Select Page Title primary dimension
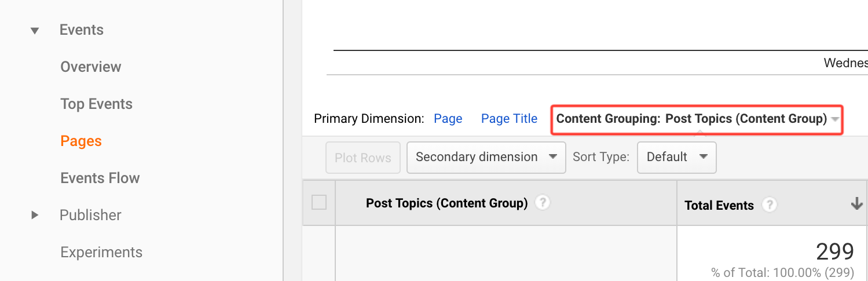Screen dimensions: 868x281 [510, 119]
